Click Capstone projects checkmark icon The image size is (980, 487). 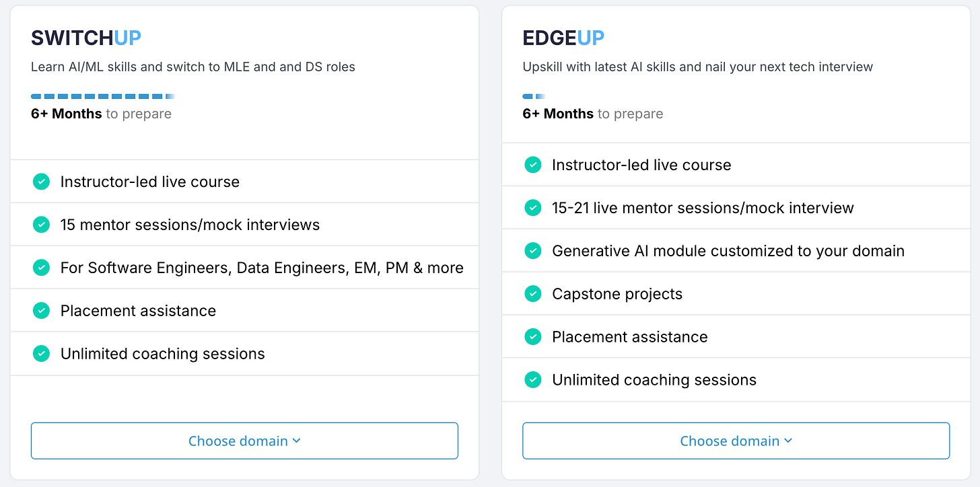(532, 294)
